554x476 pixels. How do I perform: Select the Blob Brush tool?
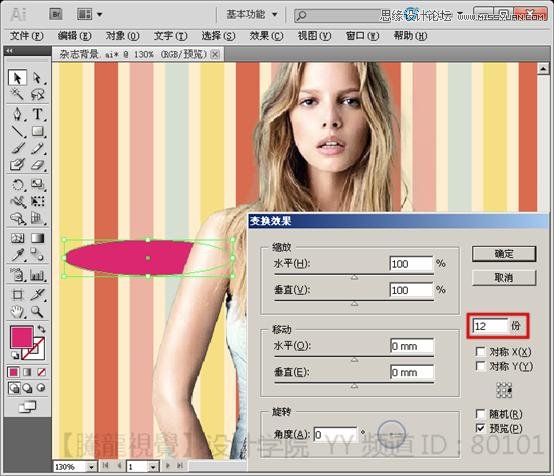17,165
